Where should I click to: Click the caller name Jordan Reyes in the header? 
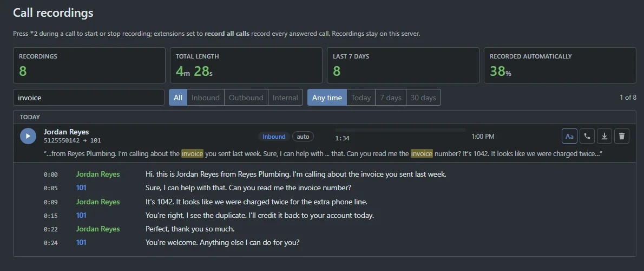coord(66,132)
